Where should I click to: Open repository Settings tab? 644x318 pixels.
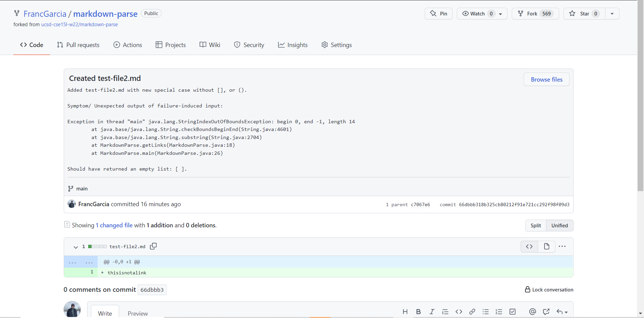(337, 45)
